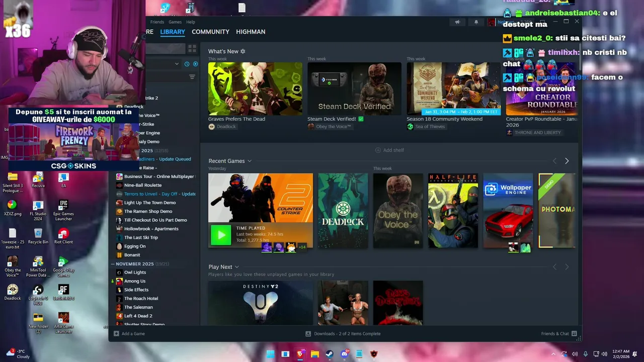Open Windows Start button on taskbar
644x362 pixels.
(x=270, y=354)
